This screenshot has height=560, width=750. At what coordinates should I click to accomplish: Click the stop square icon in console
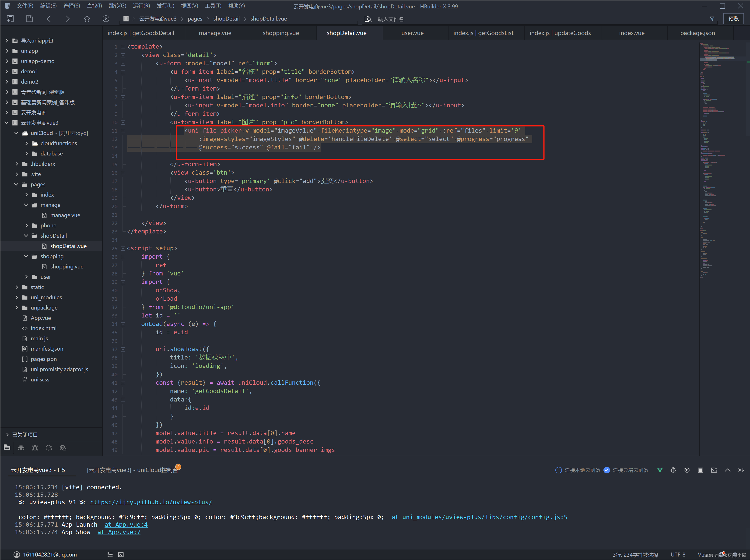pos(700,470)
